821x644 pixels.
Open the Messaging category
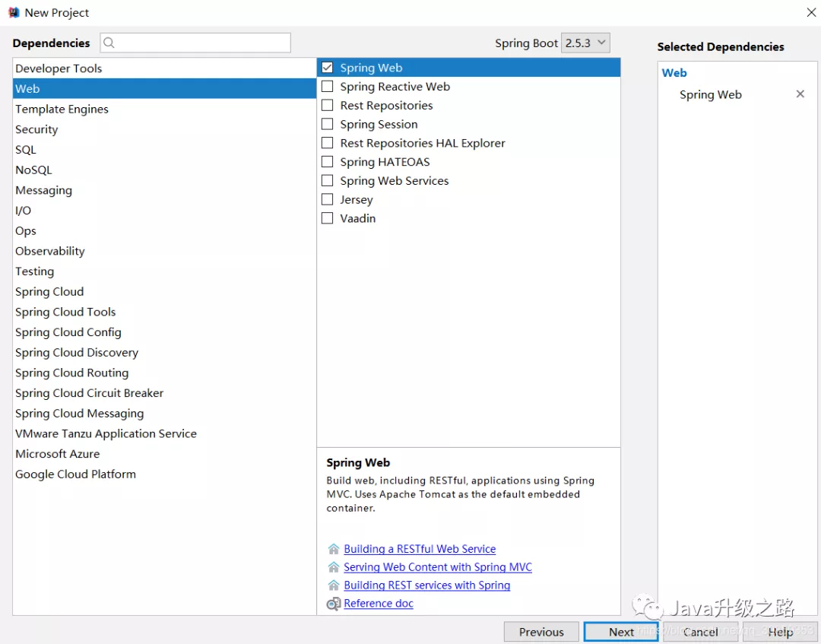(x=164, y=190)
